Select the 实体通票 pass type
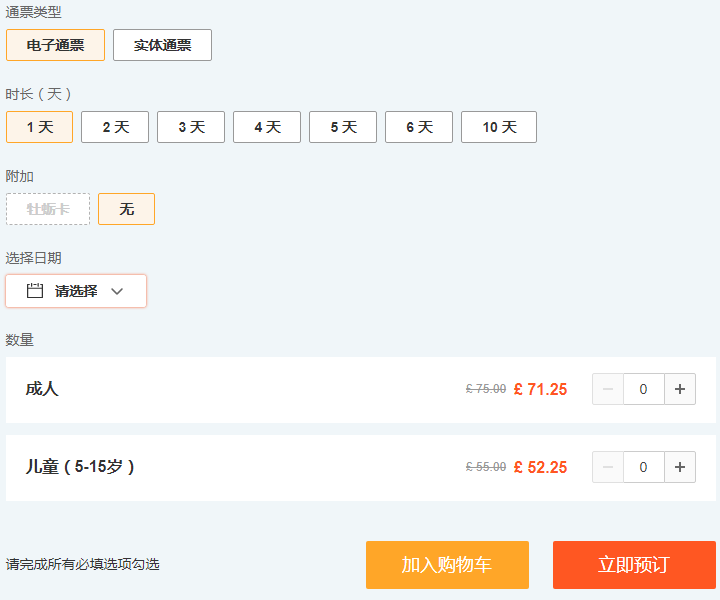Image resolution: width=720 pixels, height=600 pixels. [163, 45]
